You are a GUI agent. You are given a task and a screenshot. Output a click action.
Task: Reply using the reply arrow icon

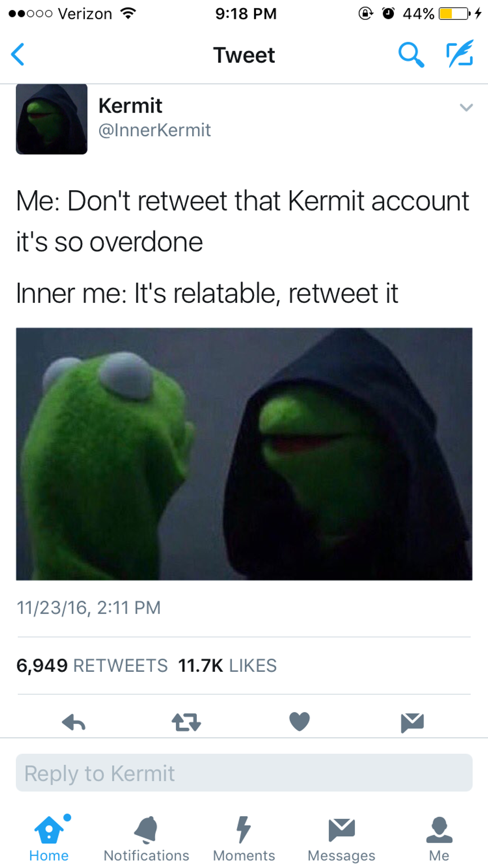point(74,722)
